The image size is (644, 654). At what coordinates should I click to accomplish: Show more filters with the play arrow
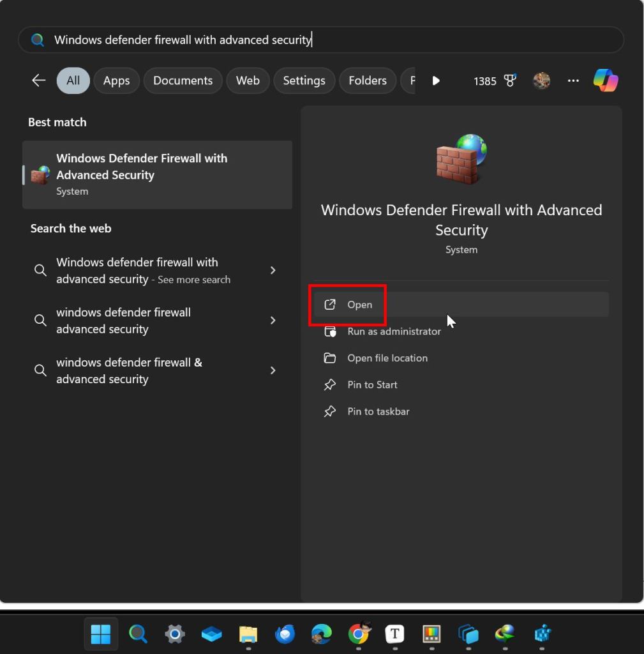435,80
